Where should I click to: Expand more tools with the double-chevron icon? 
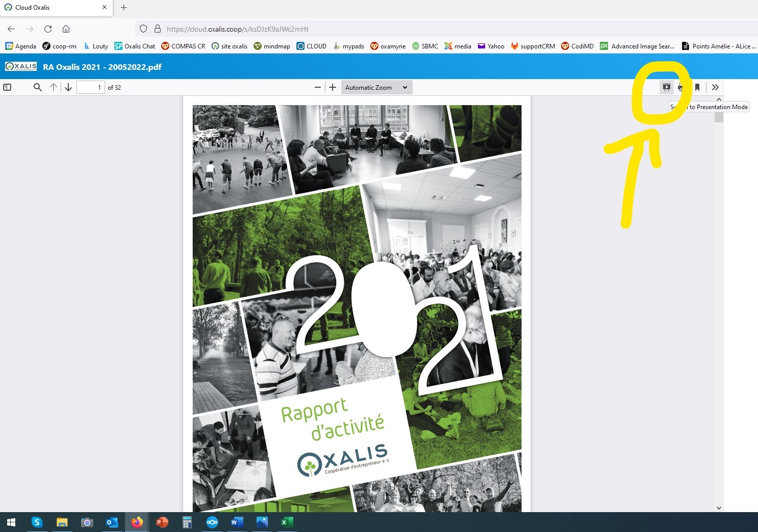point(715,87)
